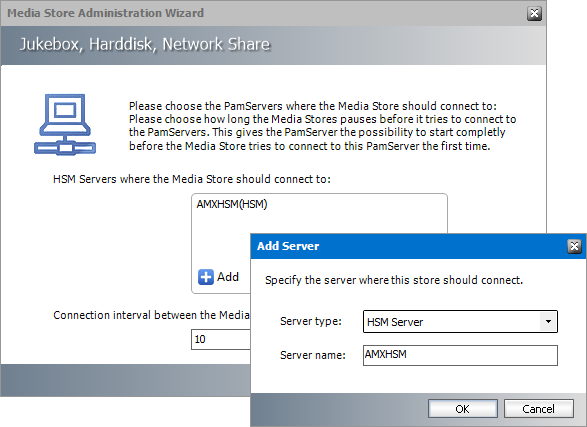Click into the Server name field

tap(460, 355)
